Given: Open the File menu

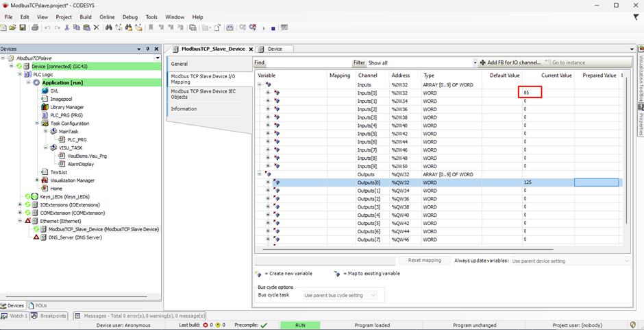Looking at the screenshot, I should [9, 17].
